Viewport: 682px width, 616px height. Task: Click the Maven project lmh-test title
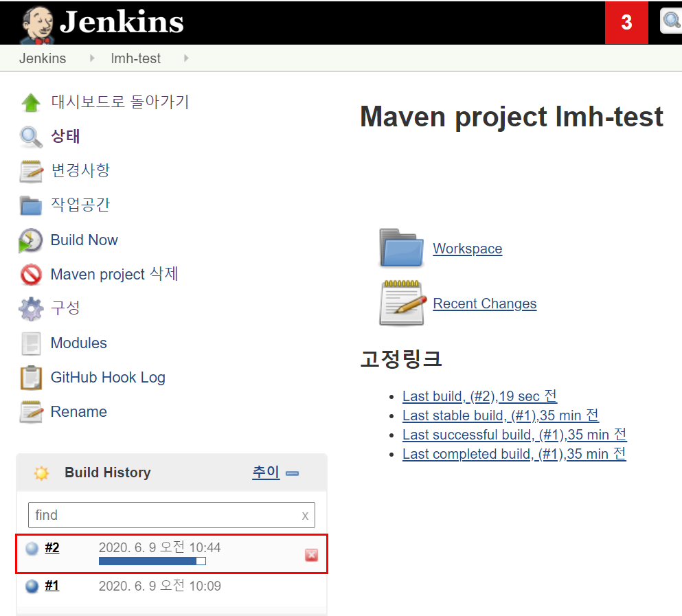(x=512, y=117)
